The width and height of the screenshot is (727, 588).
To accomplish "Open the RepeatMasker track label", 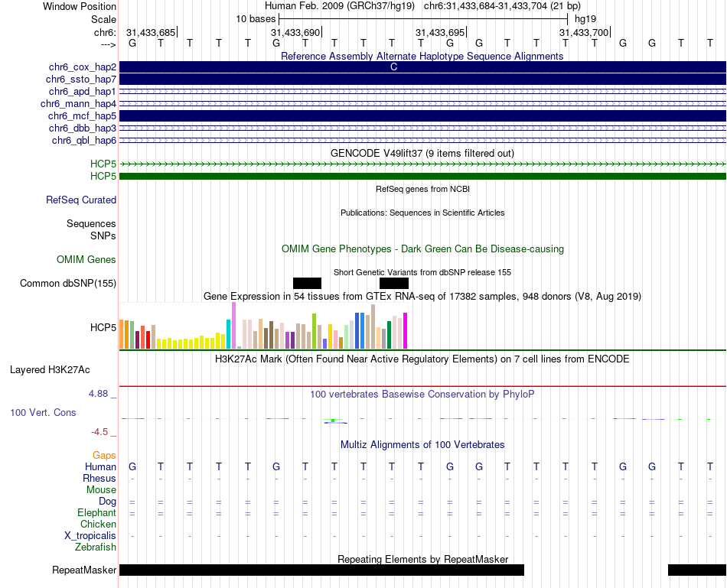I will pyautogui.click(x=84, y=570).
